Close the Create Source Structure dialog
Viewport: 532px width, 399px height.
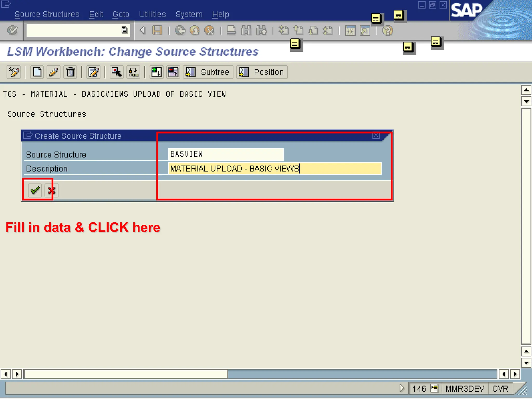tap(376, 136)
